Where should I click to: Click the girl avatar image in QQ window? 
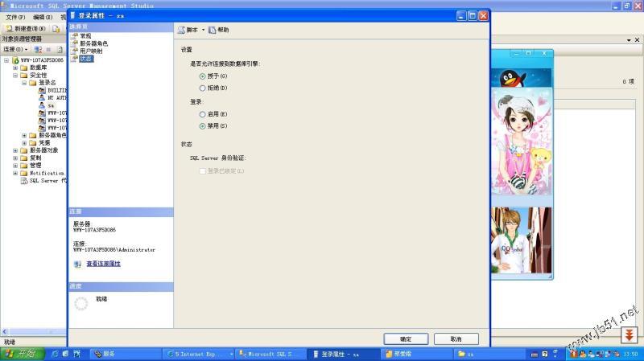(x=521, y=142)
